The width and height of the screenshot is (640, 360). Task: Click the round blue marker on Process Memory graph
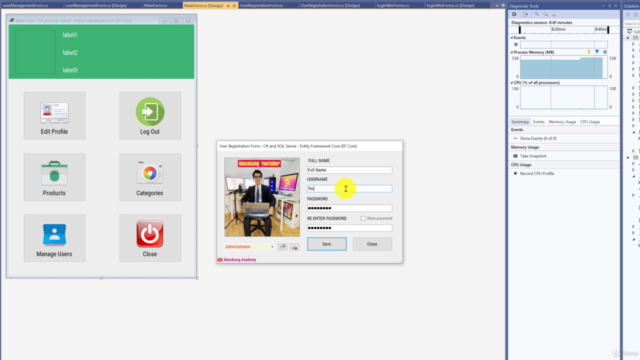(x=605, y=52)
